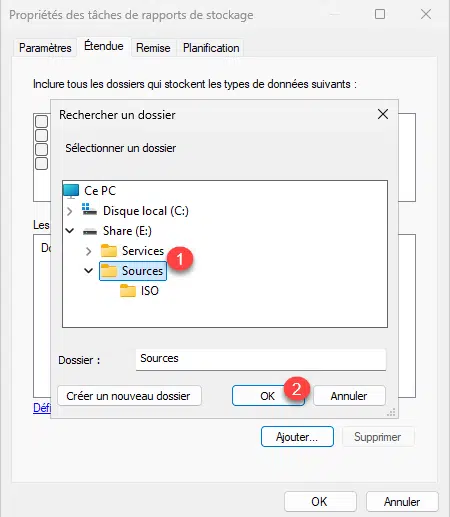
Task: Click the Dossier text field
Action: pyautogui.click(x=261, y=359)
